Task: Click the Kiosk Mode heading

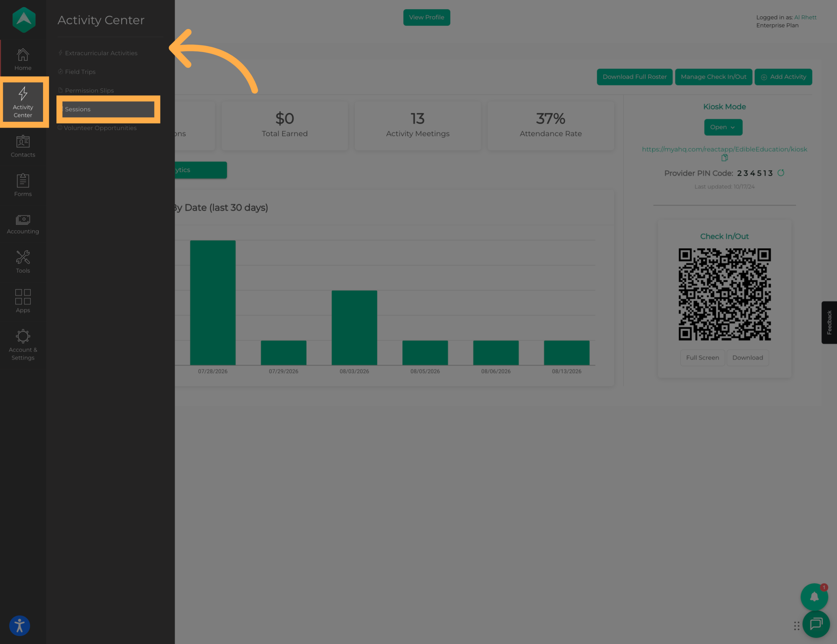Action: point(724,106)
